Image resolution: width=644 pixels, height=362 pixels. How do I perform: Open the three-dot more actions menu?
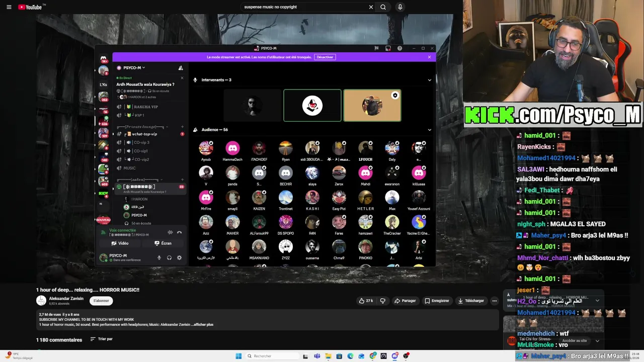click(x=495, y=301)
